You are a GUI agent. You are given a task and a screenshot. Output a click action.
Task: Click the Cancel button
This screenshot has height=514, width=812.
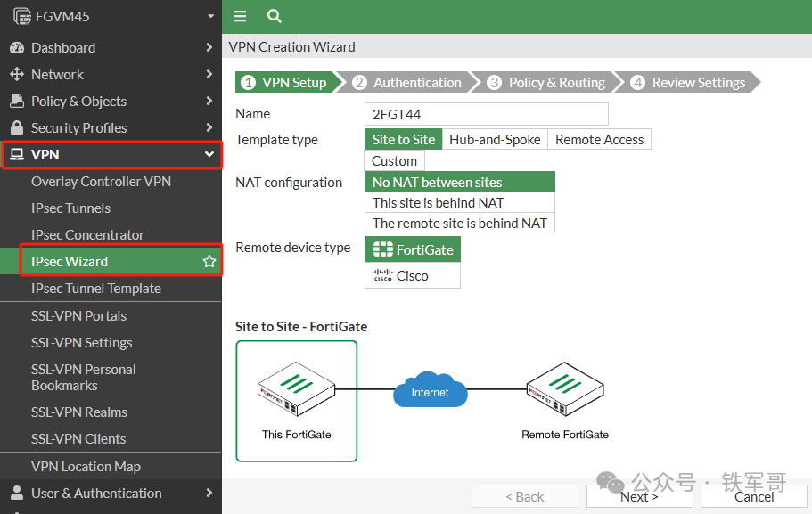(x=754, y=496)
